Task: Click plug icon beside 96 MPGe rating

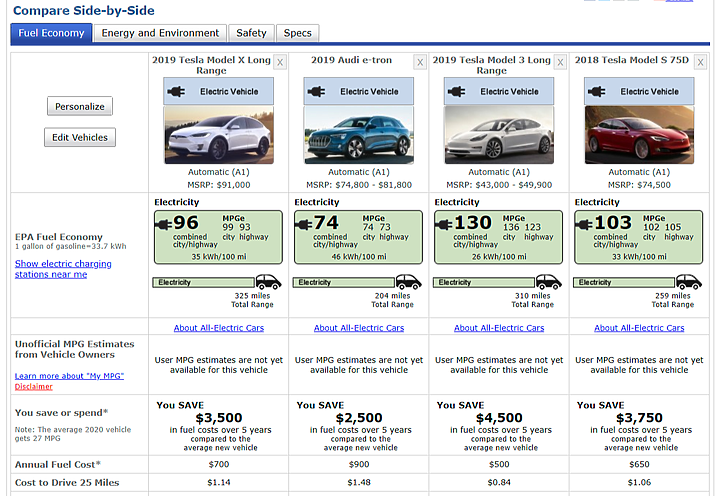Action: 163,225
